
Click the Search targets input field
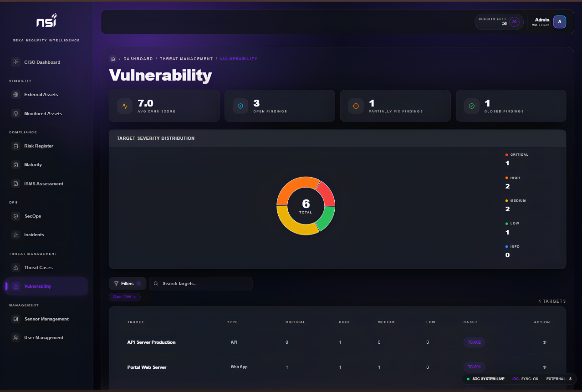(201, 284)
